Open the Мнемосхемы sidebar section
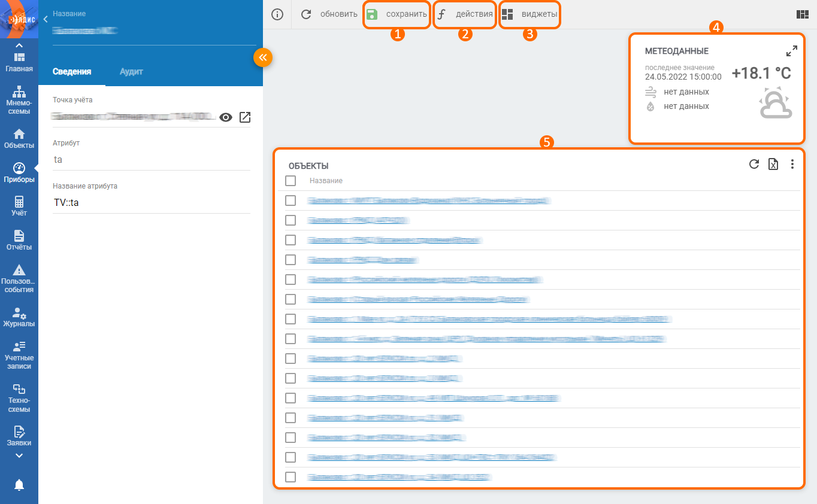This screenshot has width=817, height=504. tap(19, 100)
